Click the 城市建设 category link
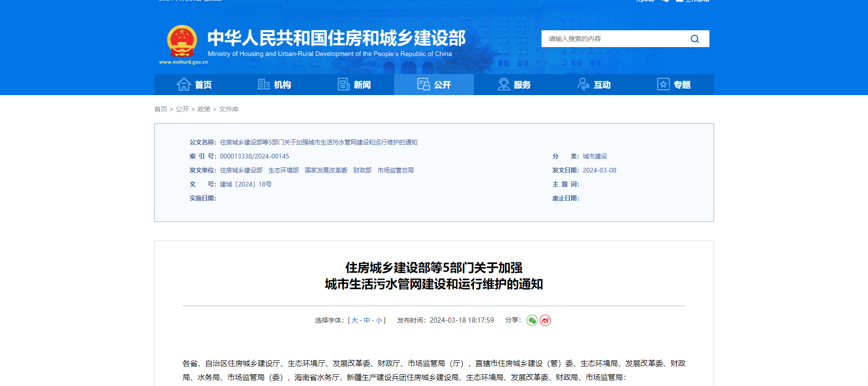Screen dimensions: 868x386 [595, 156]
